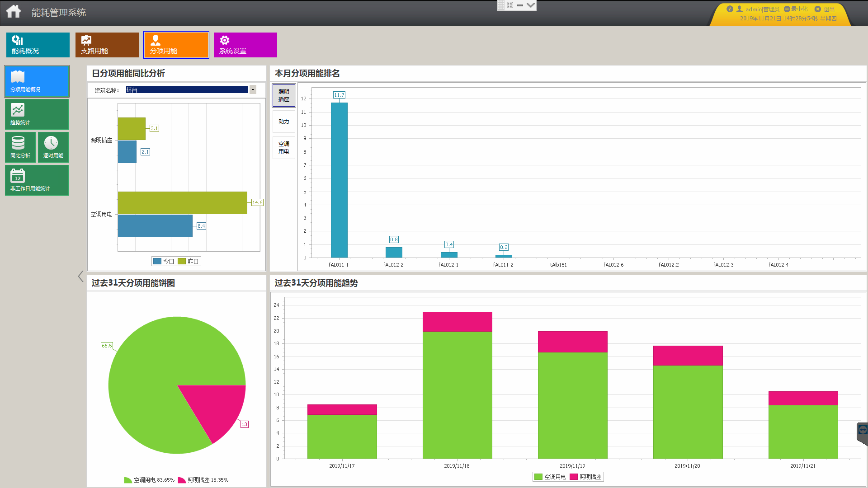The height and width of the screenshot is (488, 868).
Task: Select 趋势统计 in the sidebar
Action: click(37, 114)
